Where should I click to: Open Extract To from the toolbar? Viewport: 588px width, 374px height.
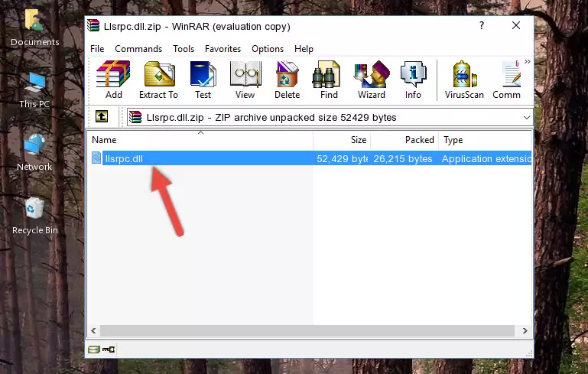[x=158, y=80]
